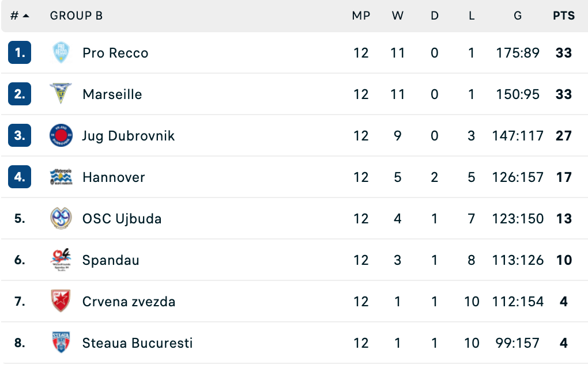Open the Steaua Bucuresti team link
Viewport: 588px width, 365px height.
137,343
